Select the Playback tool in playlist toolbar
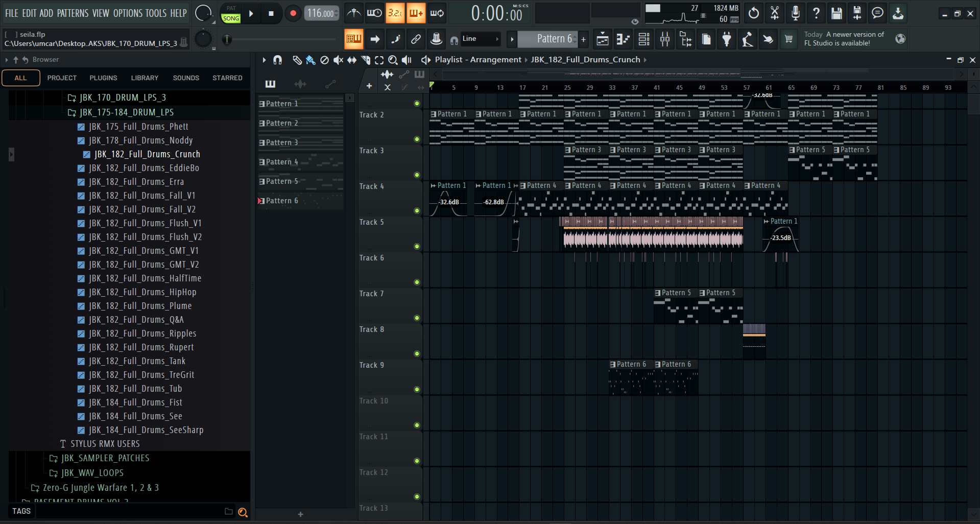 [407, 60]
